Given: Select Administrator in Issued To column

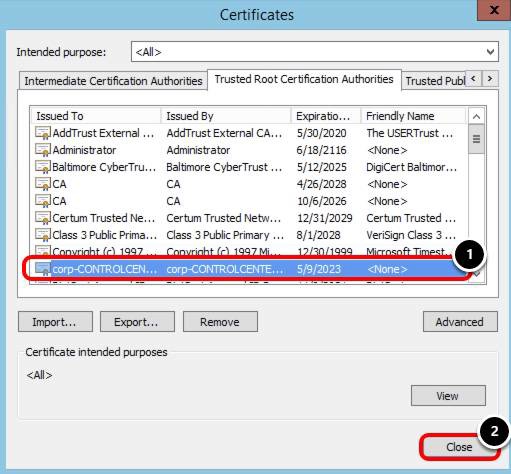Looking at the screenshot, I should coord(84,150).
